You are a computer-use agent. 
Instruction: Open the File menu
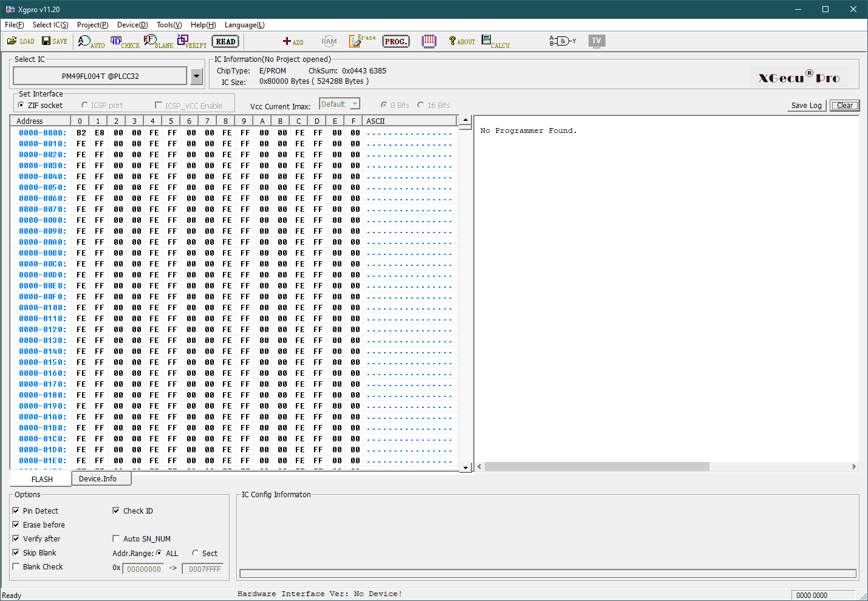[14, 25]
